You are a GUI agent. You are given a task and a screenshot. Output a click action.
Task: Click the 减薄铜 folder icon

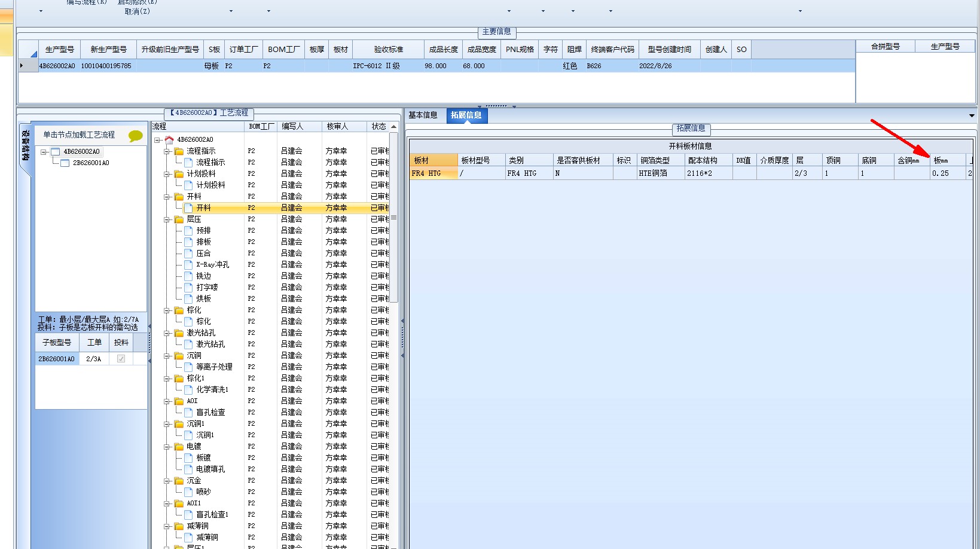coord(179,526)
